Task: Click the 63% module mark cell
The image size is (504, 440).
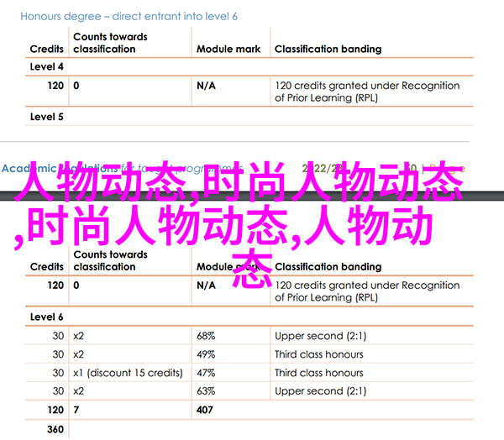Action: pyautogui.click(x=206, y=391)
